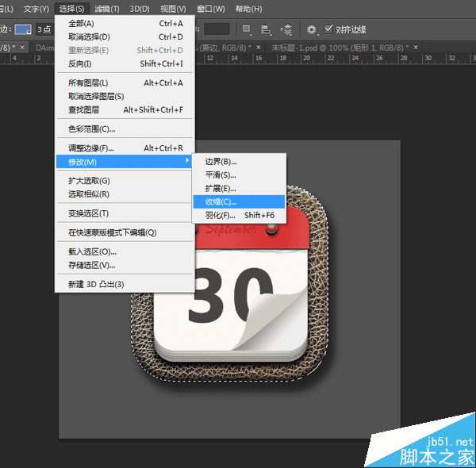This screenshot has width=476, height=468.
Task: Open the 窗口(W) menu
Action: (x=209, y=9)
